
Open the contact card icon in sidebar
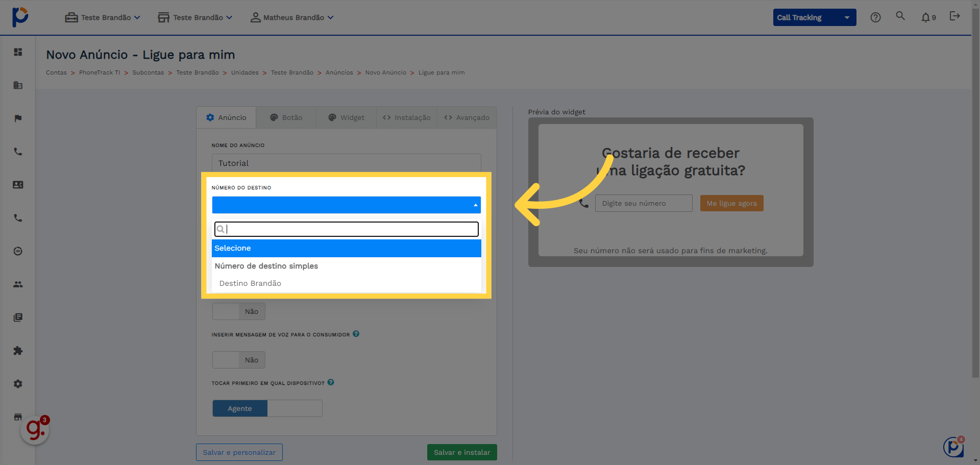click(18, 185)
